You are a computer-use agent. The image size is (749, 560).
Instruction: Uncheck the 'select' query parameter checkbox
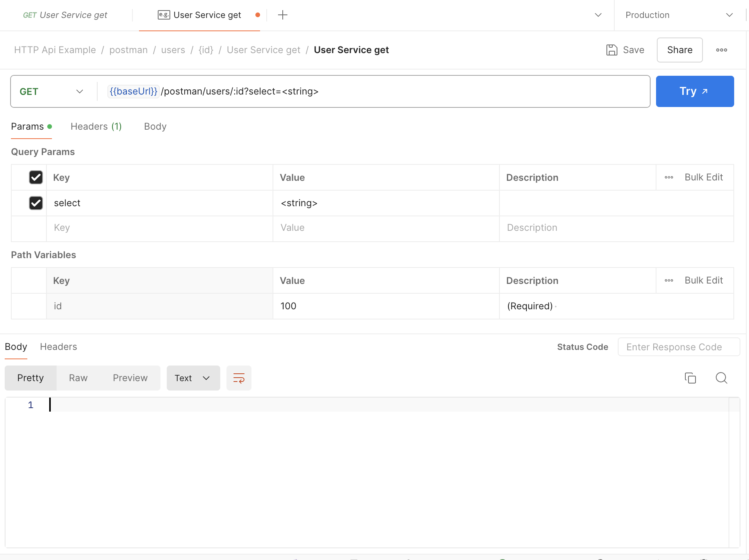[x=36, y=203]
